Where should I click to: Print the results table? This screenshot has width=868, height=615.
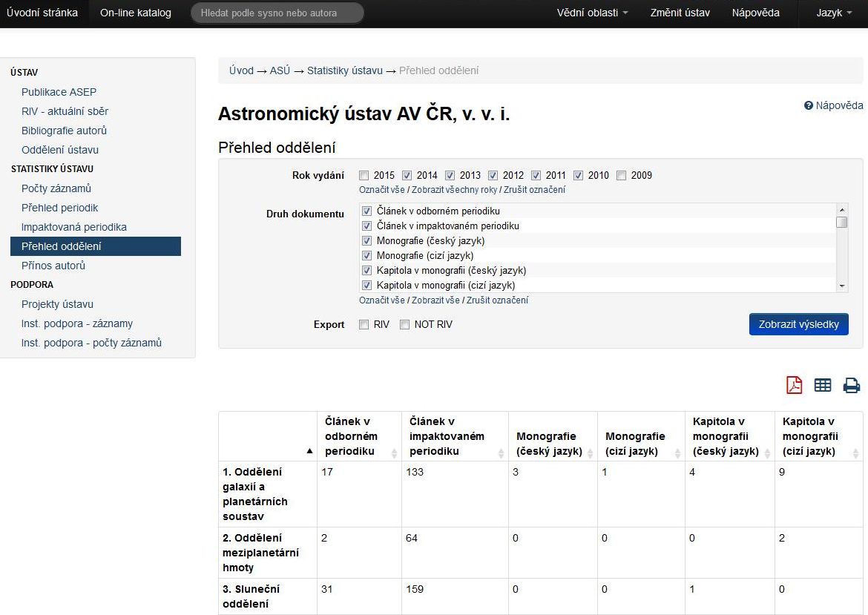point(852,385)
